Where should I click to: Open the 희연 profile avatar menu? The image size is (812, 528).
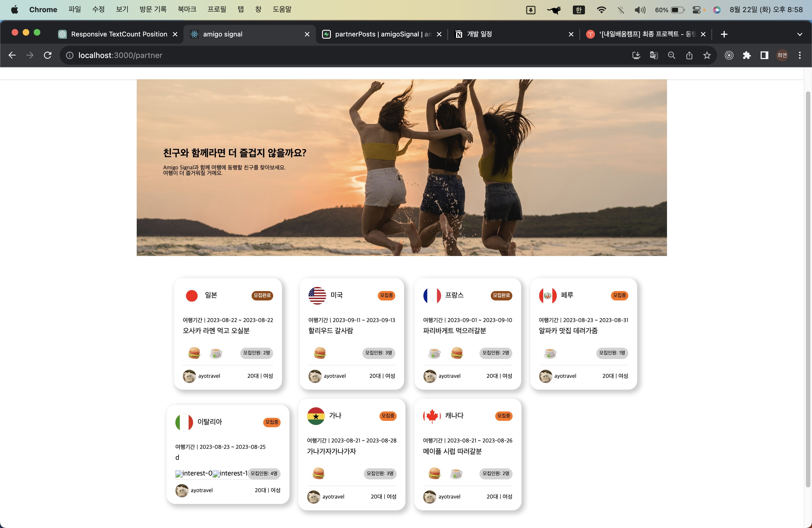click(782, 55)
